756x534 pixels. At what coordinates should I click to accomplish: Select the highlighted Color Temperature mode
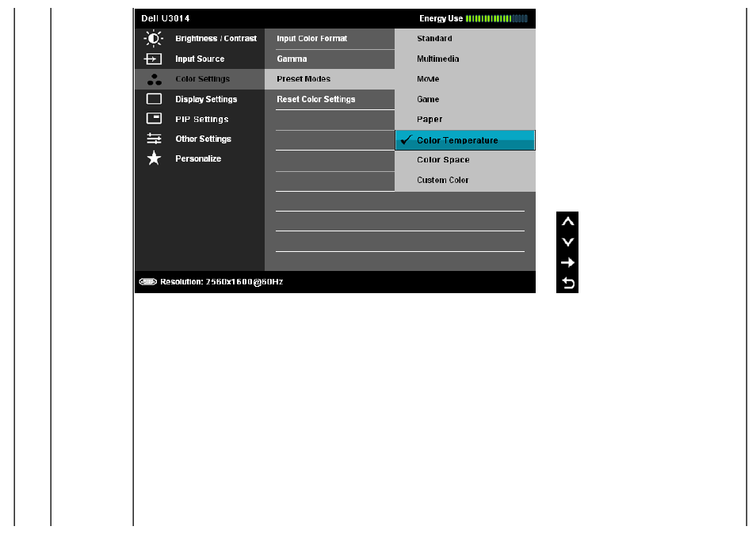465,140
